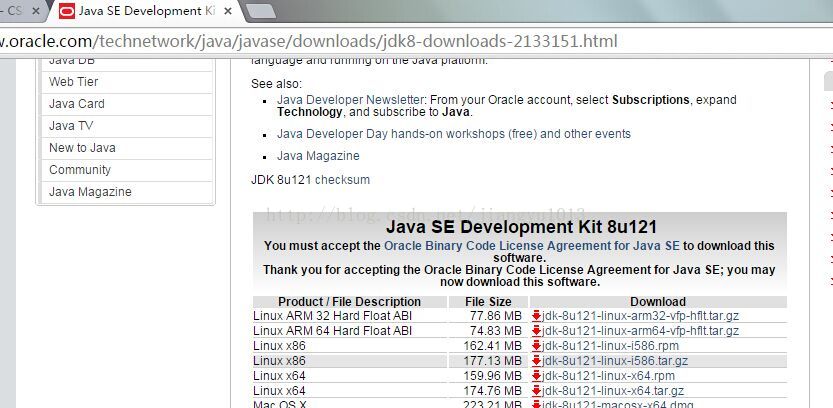The height and width of the screenshot is (408, 833).
Task: Close the CS tab
Action: point(36,11)
